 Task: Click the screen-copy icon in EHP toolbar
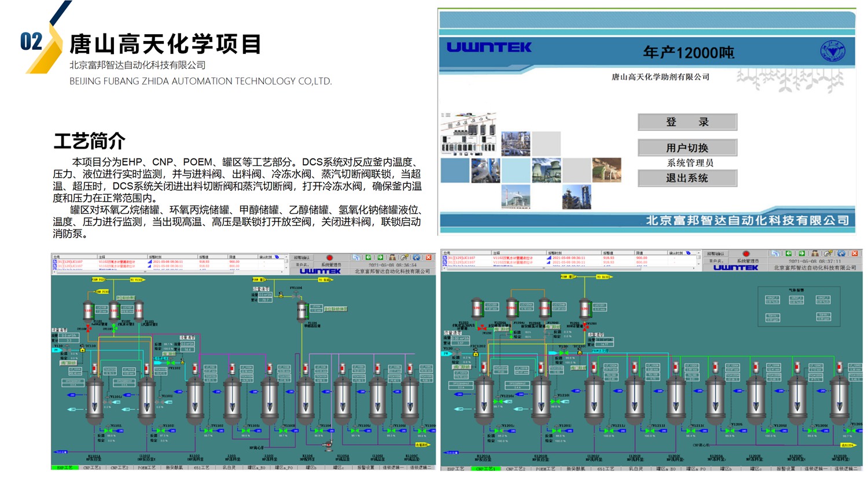coord(356,257)
